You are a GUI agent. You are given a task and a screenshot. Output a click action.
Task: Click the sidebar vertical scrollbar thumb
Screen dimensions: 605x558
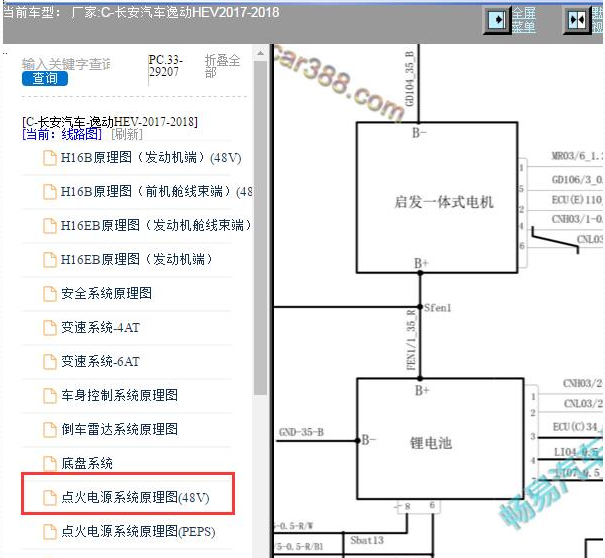point(260,228)
